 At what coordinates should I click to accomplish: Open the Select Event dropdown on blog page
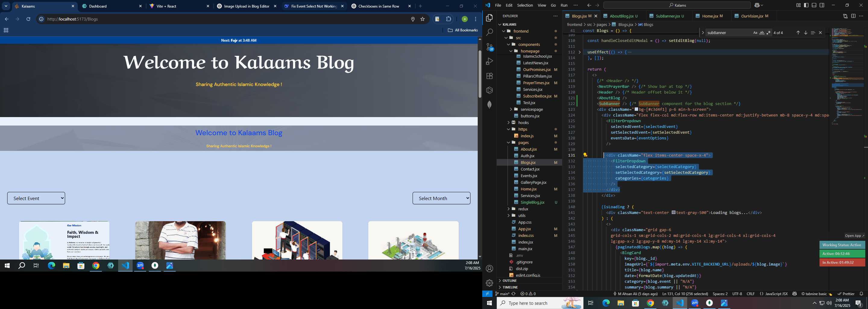(x=36, y=198)
